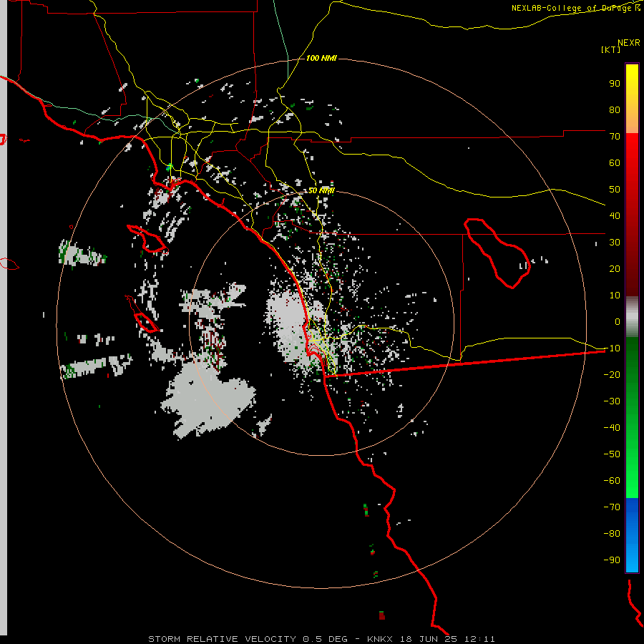This screenshot has width=644, height=644.
Task: Click the San Clemente Island outline
Action: point(146,321)
